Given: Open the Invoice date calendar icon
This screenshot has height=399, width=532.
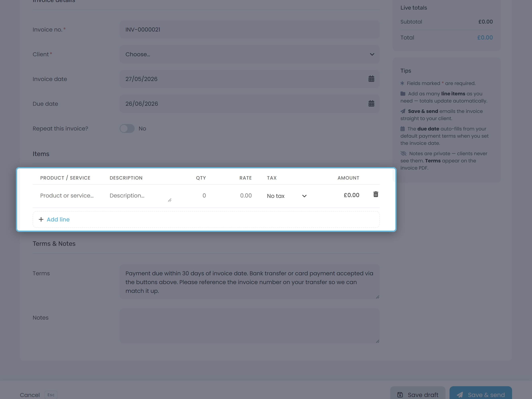Looking at the screenshot, I should (x=371, y=79).
